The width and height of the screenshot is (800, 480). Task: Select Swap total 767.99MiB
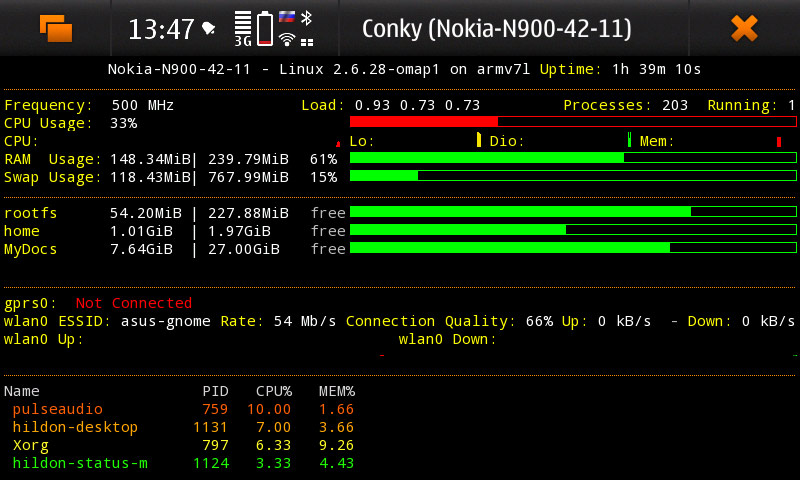point(248,177)
